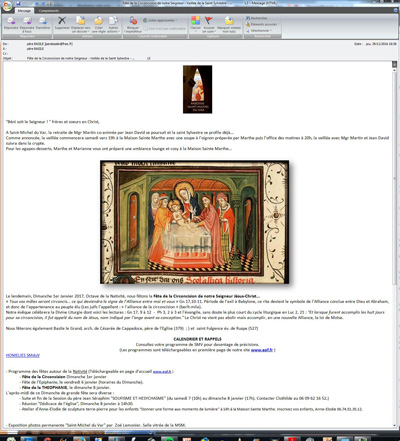The image size is (400, 441).
Task: Open the Options group dialog launcher
Action: [241, 36]
